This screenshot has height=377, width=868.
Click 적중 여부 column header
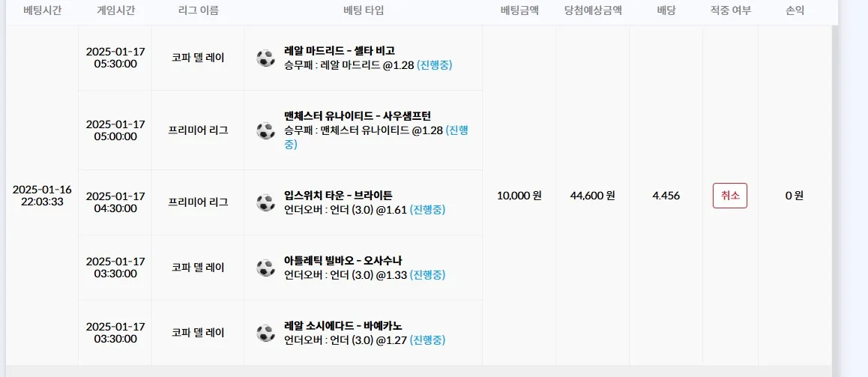(731, 10)
